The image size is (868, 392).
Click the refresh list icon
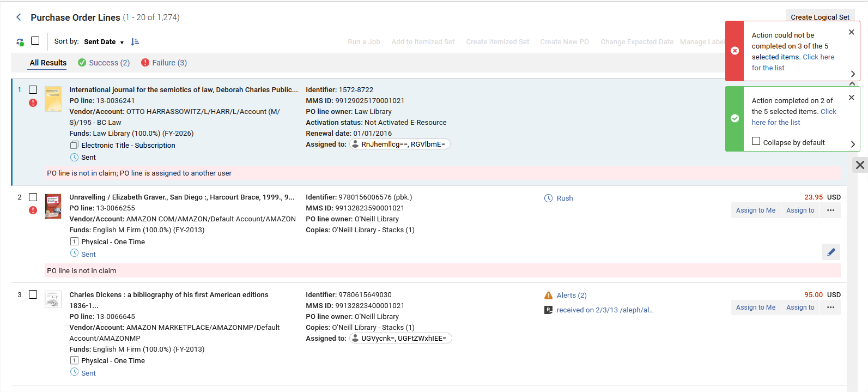coord(20,42)
